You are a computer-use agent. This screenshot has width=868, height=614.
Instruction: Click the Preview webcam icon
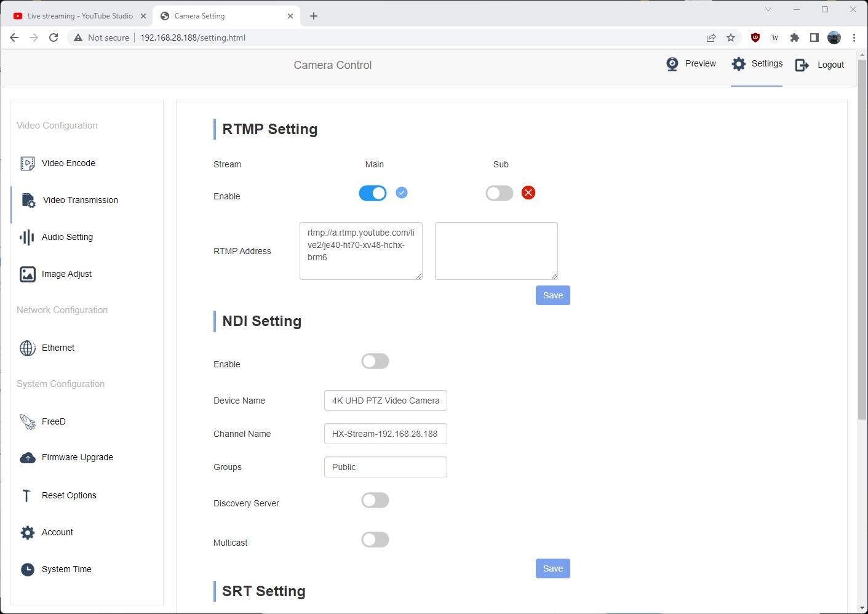click(672, 64)
